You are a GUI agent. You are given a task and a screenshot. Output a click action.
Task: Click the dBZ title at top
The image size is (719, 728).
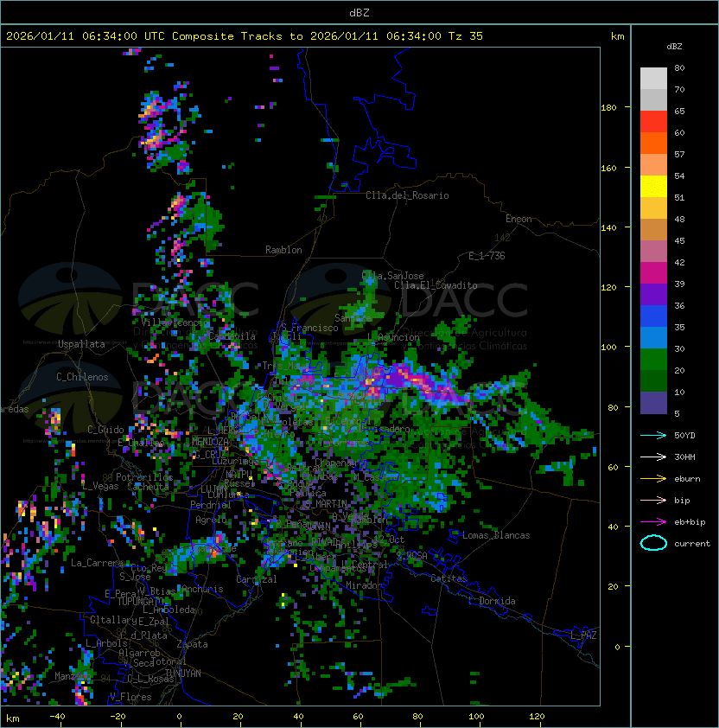tap(359, 12)
